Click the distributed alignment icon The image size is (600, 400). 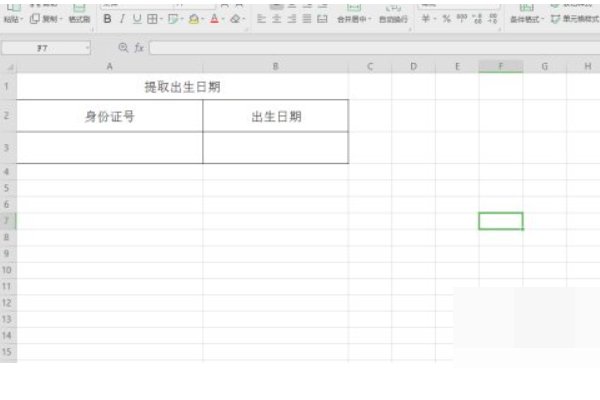tap(322, 19)
